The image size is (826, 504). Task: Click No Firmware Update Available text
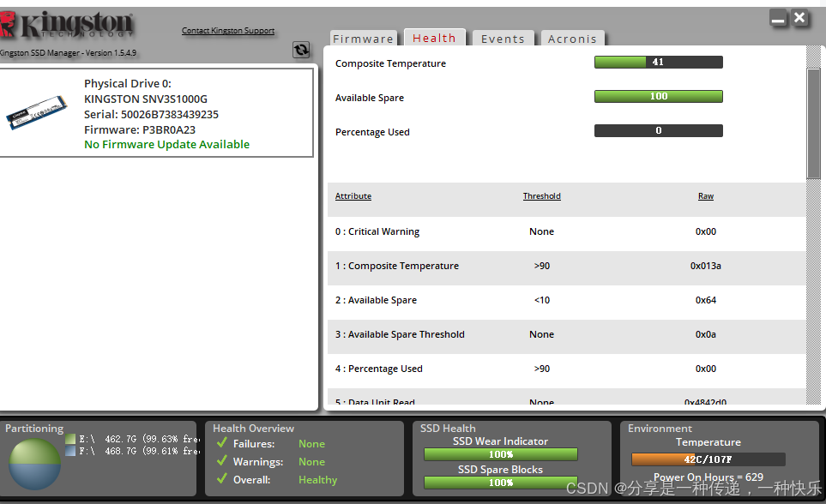click(x=167, y=144)
